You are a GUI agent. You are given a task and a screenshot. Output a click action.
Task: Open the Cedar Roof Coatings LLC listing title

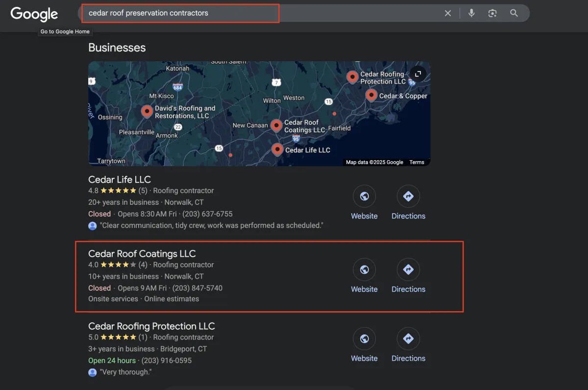click(142, 253)
